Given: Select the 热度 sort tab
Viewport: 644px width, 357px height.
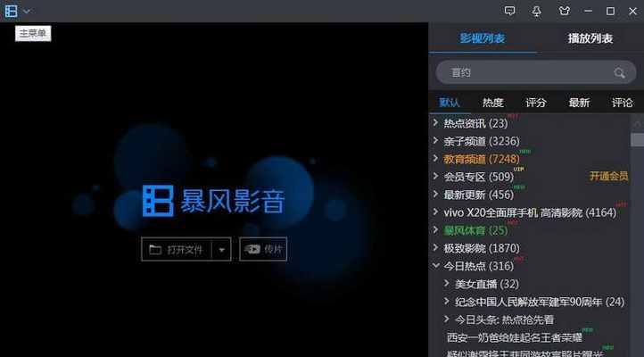Looking at the screenshot, I should 493,103.
